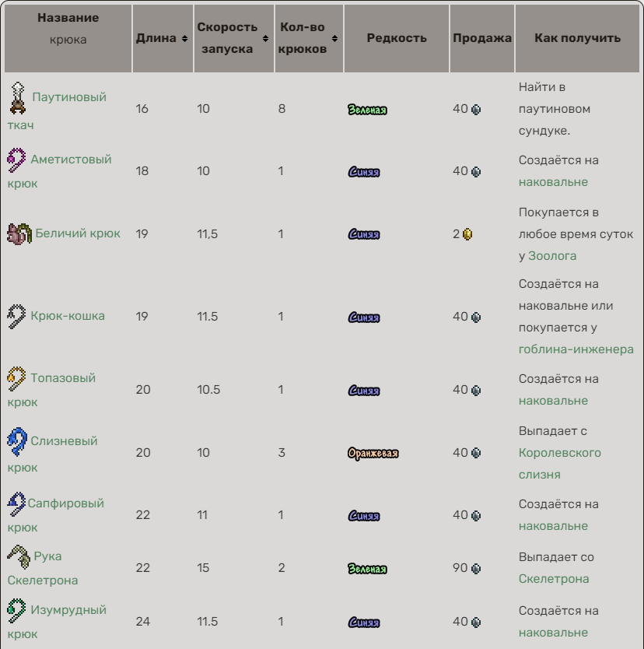644x649 pixels.
Task: Open the Скелетрона boss link
Action: tap(554, 578)
